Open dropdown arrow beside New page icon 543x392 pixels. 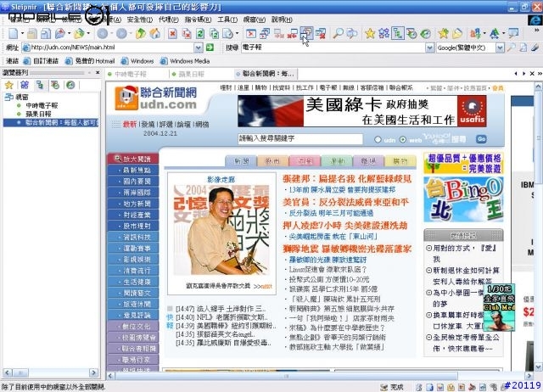(x=22, y=34)
